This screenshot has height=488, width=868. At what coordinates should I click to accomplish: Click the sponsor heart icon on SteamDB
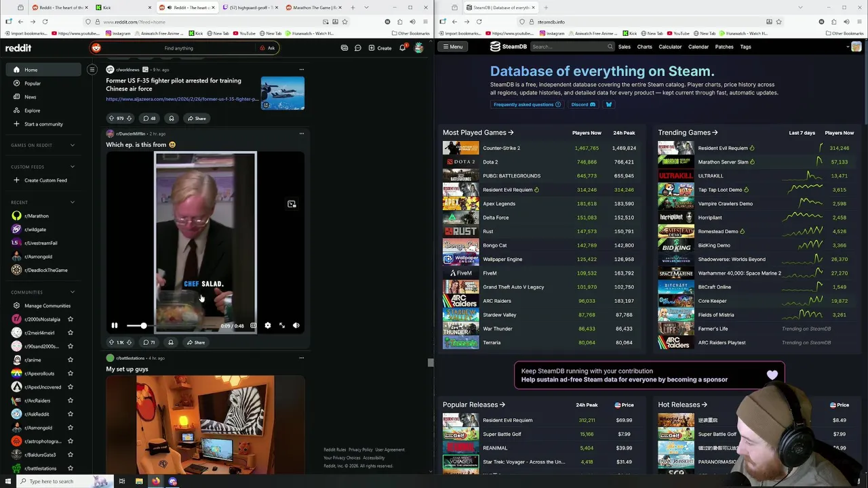coord(772,375)
